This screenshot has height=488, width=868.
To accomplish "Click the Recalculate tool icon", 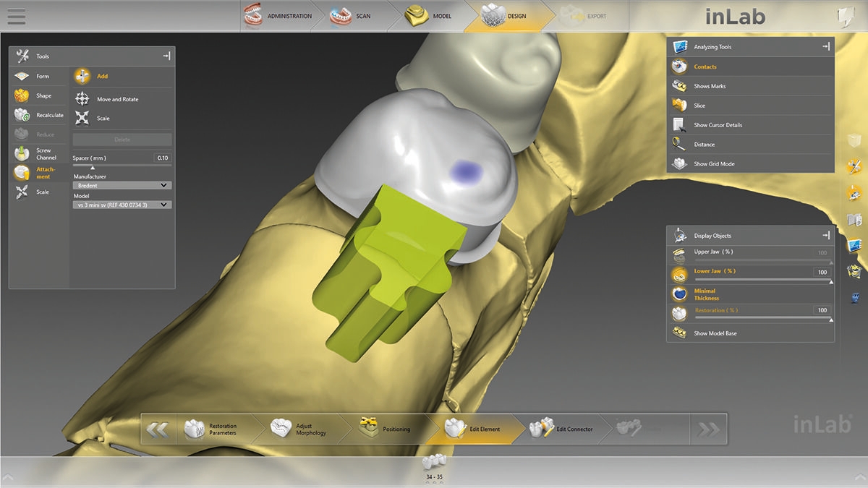I will point(22,115).
